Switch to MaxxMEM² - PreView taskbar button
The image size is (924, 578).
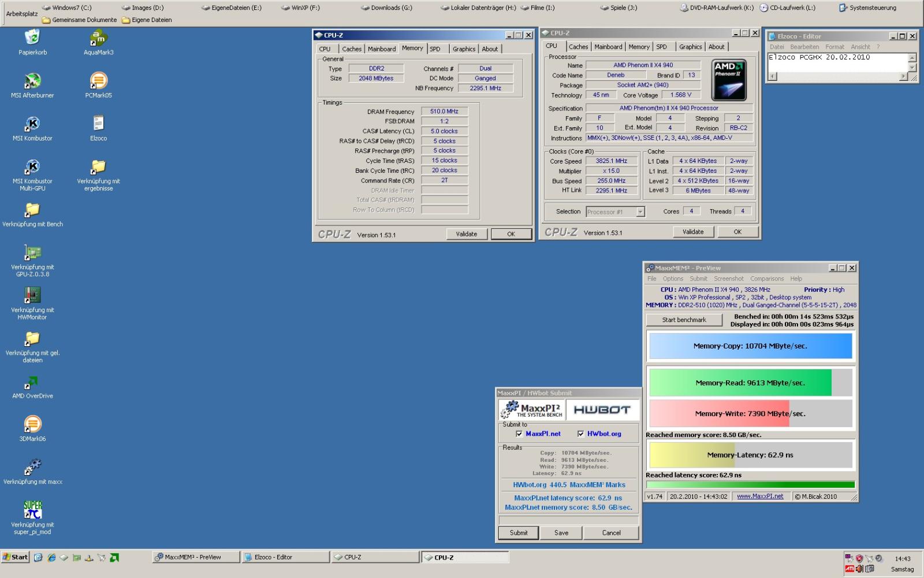point(196,557)
